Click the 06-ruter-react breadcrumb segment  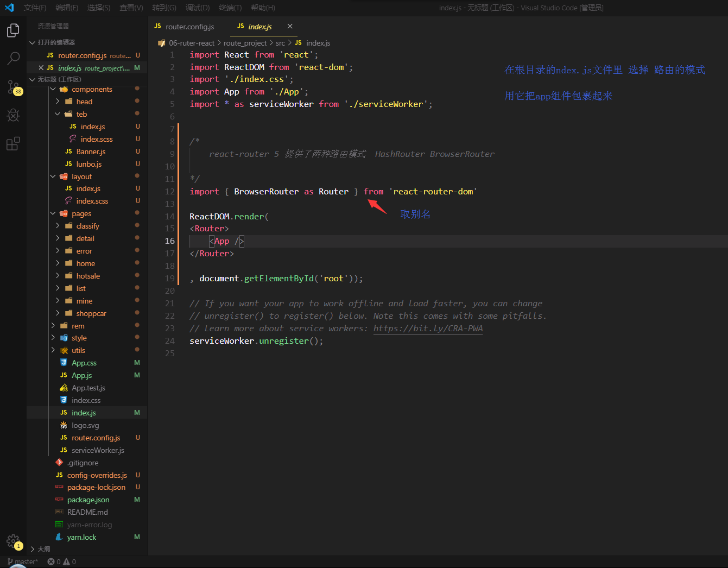(x=192, y=43)
